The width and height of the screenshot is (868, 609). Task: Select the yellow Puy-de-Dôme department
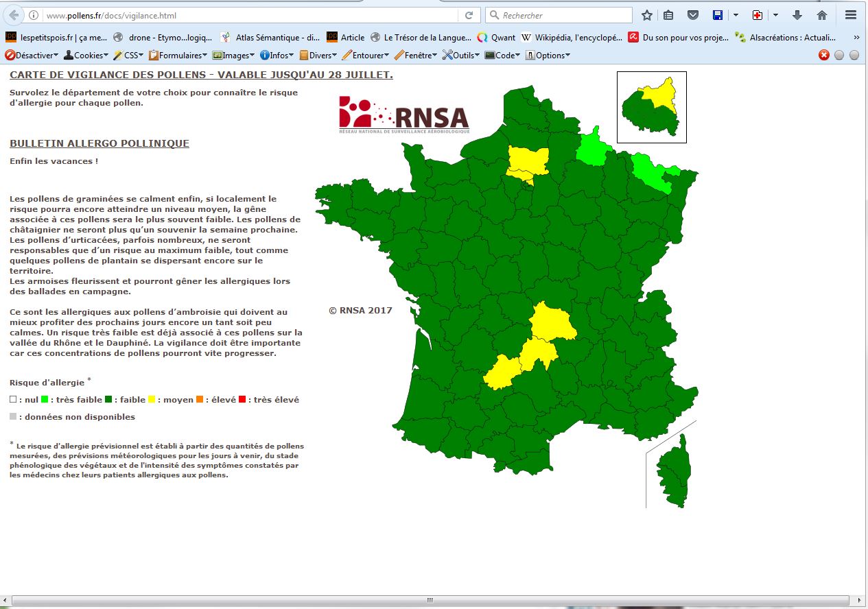point(552,322)
